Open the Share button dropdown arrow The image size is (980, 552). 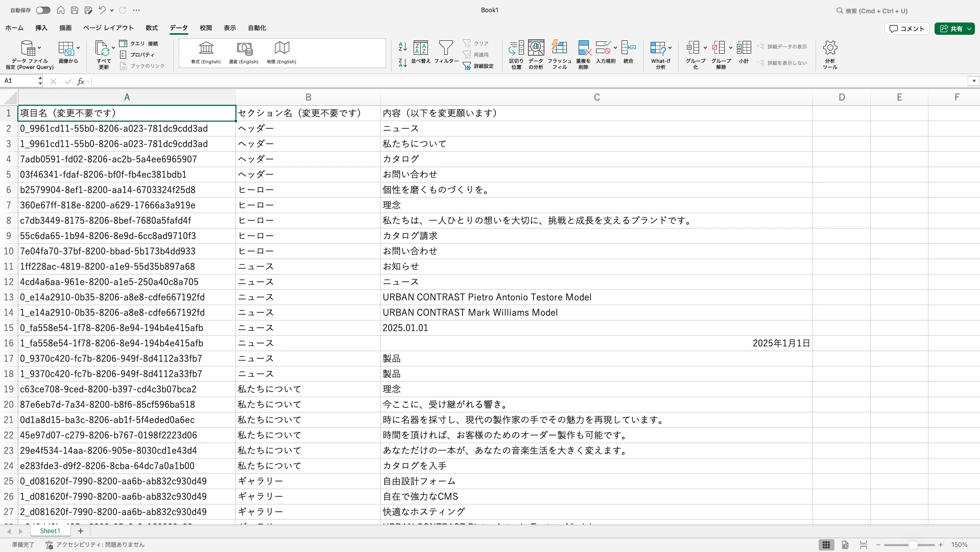pos(969,29)
